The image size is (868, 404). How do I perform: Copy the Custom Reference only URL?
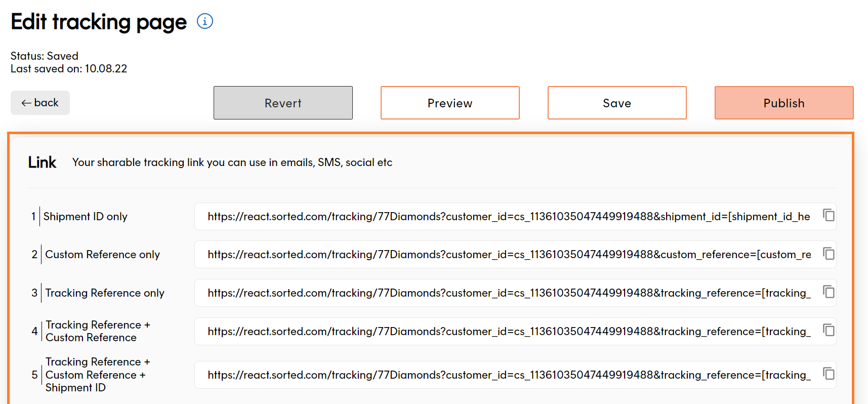point(829,253)
